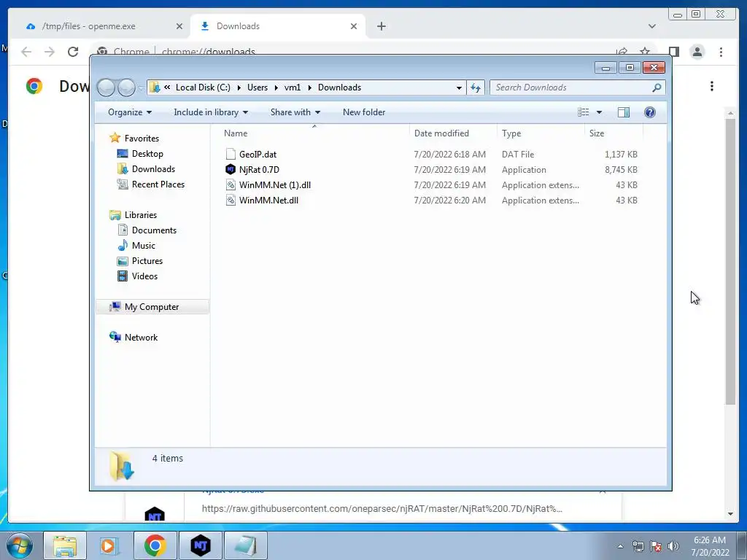The image size is (747, 560).
Task: Open Downloads page three-dot menu
Action: (712, 86)
